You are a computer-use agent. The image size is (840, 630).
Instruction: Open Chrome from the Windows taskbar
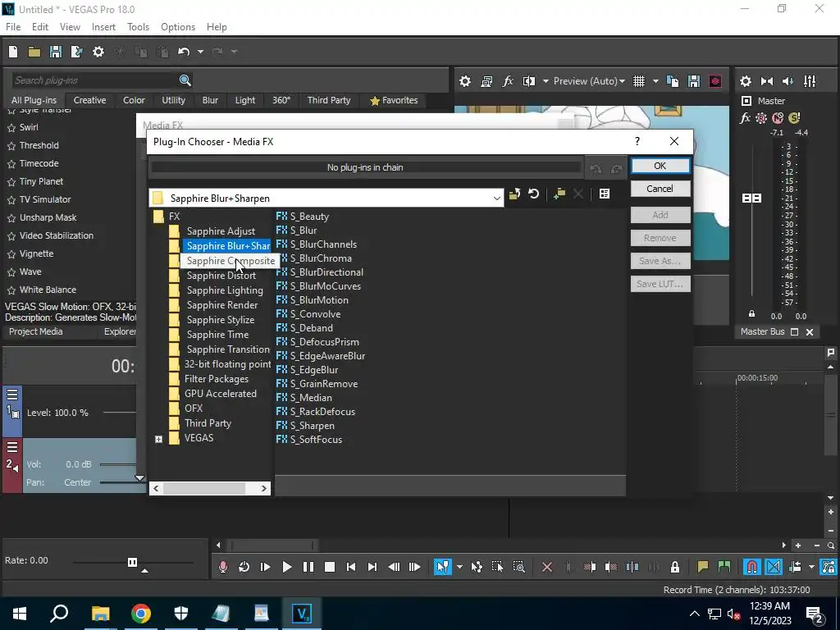click(x=141, y=614)
